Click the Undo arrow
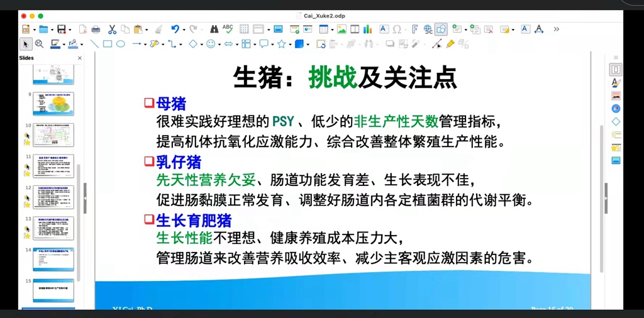The image size is (644, 318). coord(174,29)
